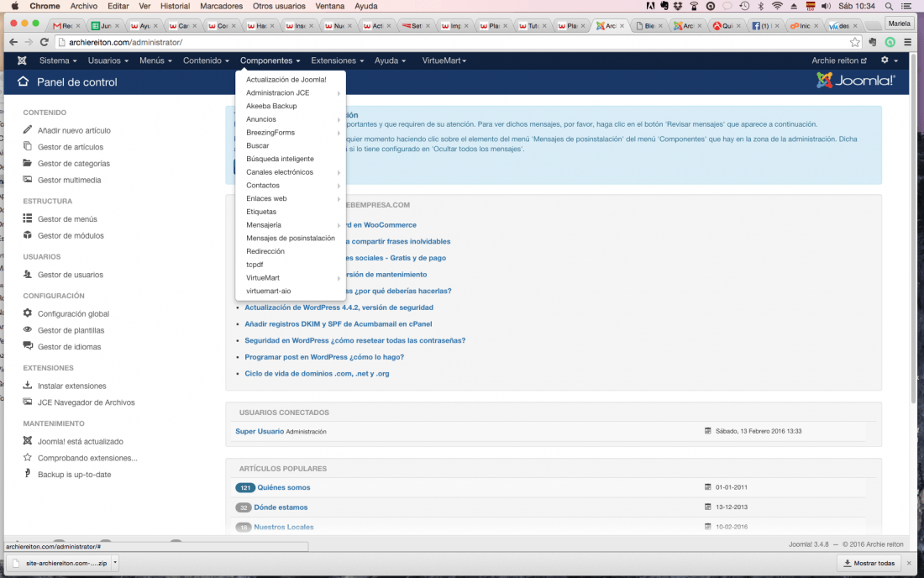Click eye icon for Gestor de plantillas
The height and width of the screenshot is (578, 924).
click(x=27, y=329)
